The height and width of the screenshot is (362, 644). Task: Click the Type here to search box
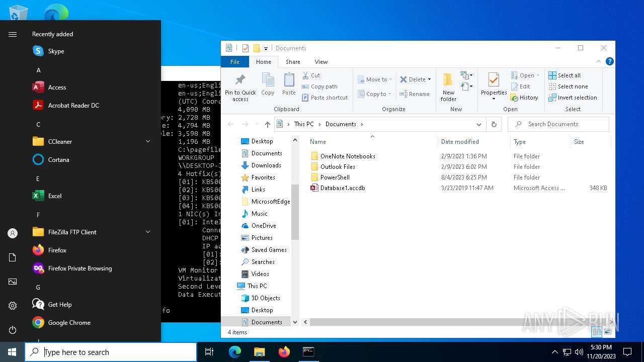click(x=111, y=352)
